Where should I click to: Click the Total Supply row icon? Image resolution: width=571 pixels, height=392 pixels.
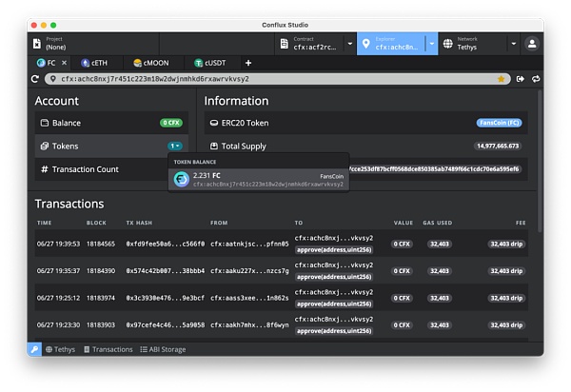pos(214,146)
